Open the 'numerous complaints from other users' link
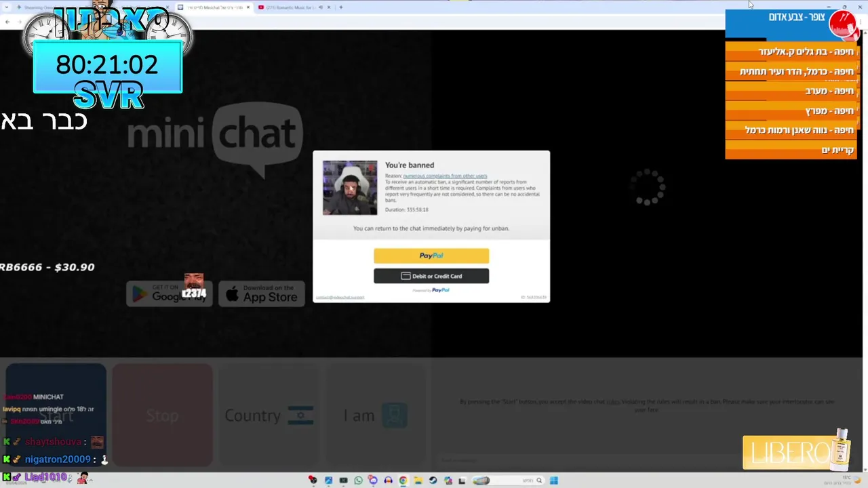Screen dimensions: 868x488 pos(445,176)
